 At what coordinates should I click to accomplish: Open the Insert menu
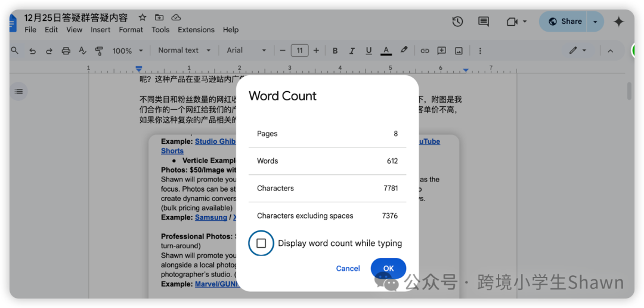pyautogui.click(x=101, y=30)
